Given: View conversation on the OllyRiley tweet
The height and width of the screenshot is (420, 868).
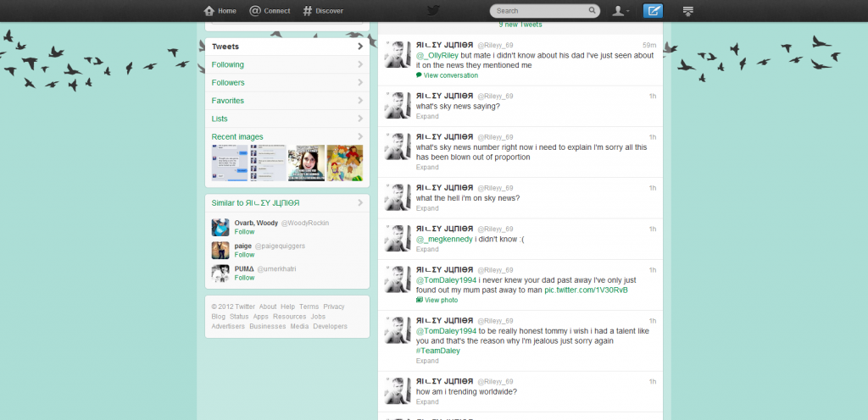Looking at the screenshot, I should [x=448, y=75].
